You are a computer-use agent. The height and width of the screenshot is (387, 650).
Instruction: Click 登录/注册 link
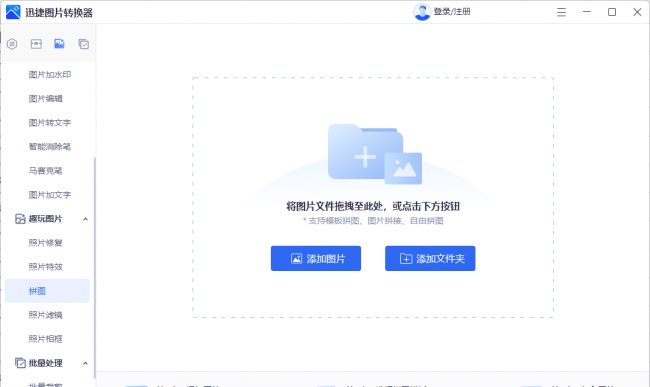452,12
